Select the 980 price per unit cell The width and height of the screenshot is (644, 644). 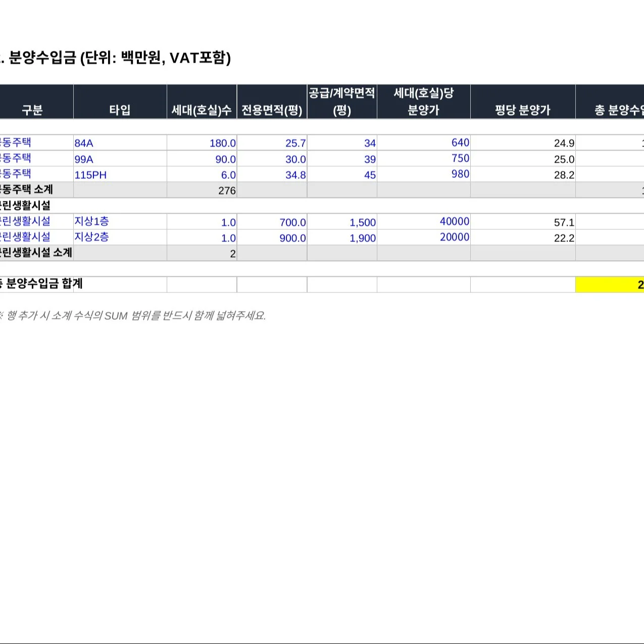(x=424, y=175)
